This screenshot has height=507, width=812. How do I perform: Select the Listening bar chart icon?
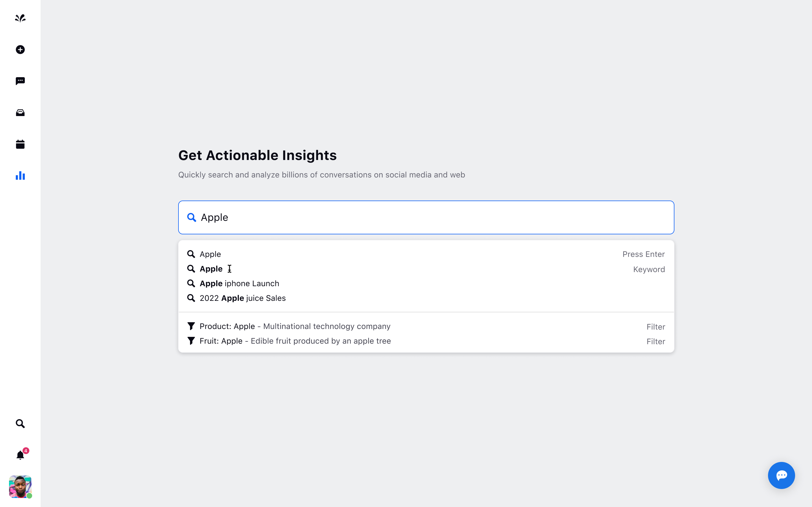[20, 176]
